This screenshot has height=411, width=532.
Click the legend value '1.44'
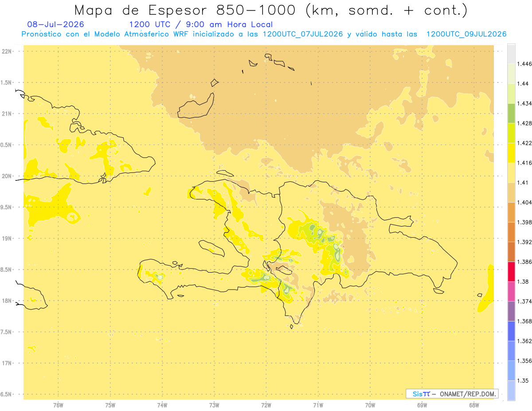(522, 84)
